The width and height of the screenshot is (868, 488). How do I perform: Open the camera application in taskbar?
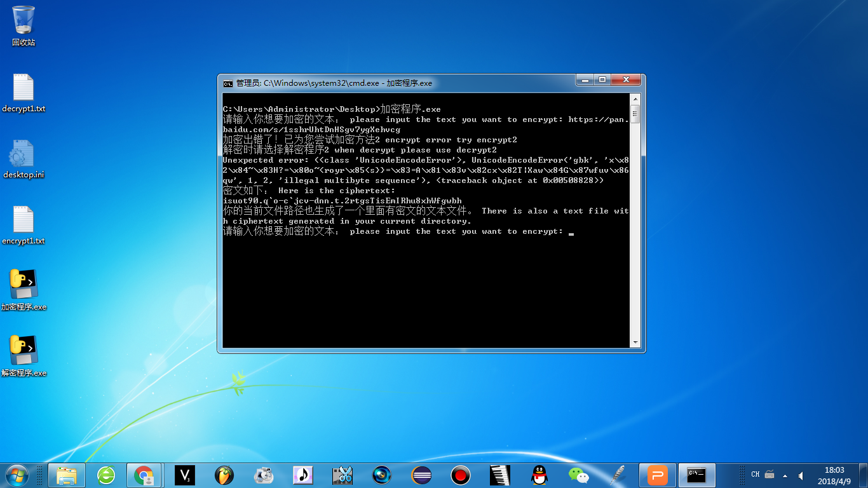click(x=264, y=475)
